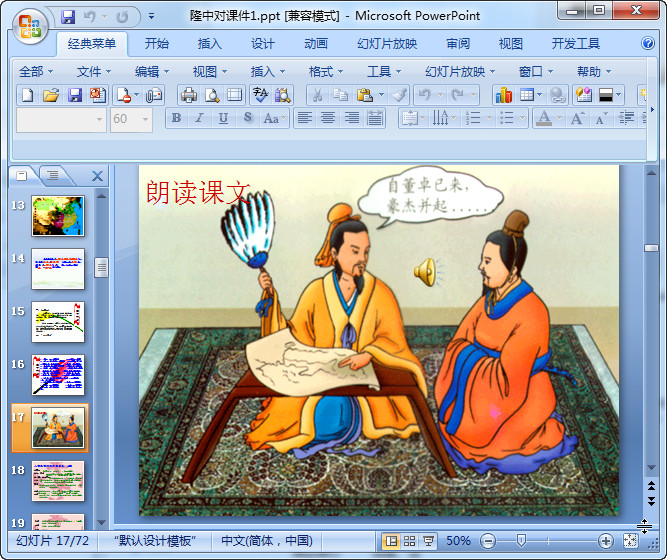This screenshot has height=560, width=667.
Task: Click the Office button logo
Action: 29,26
